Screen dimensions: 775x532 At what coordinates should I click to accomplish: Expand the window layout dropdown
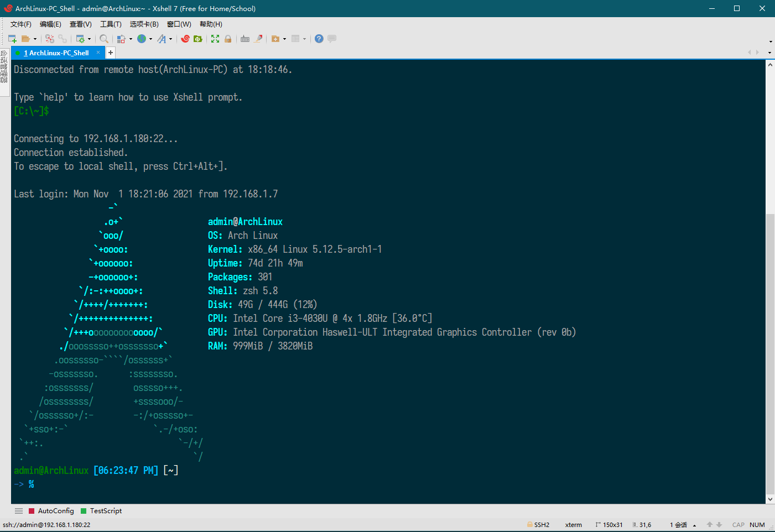(305, 39)
